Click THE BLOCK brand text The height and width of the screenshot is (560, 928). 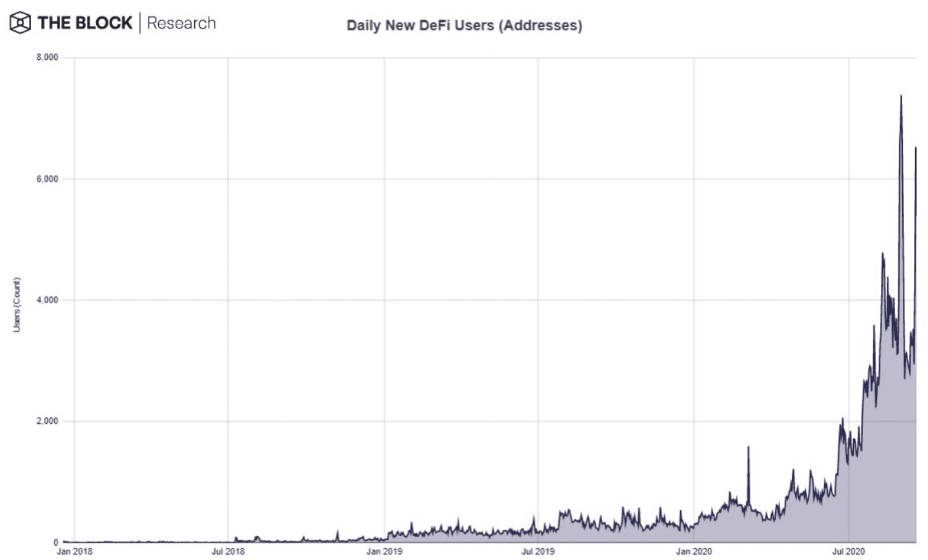(x=85, y=23)
